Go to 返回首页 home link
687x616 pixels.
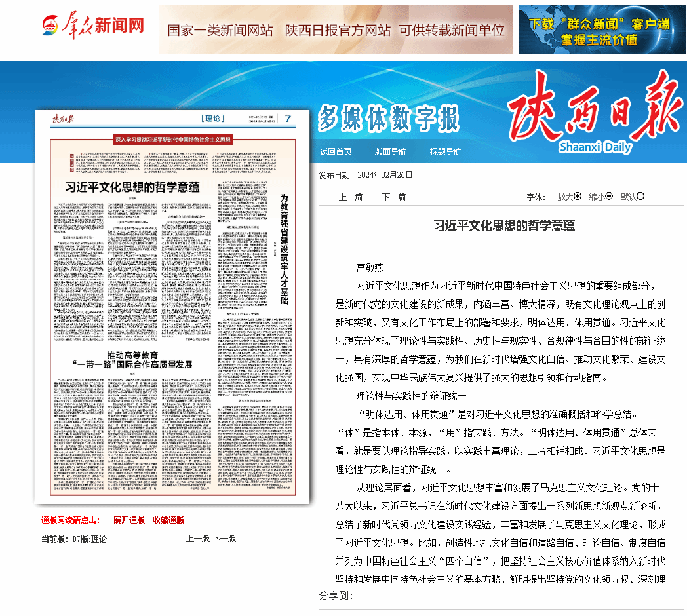[336, 152]
